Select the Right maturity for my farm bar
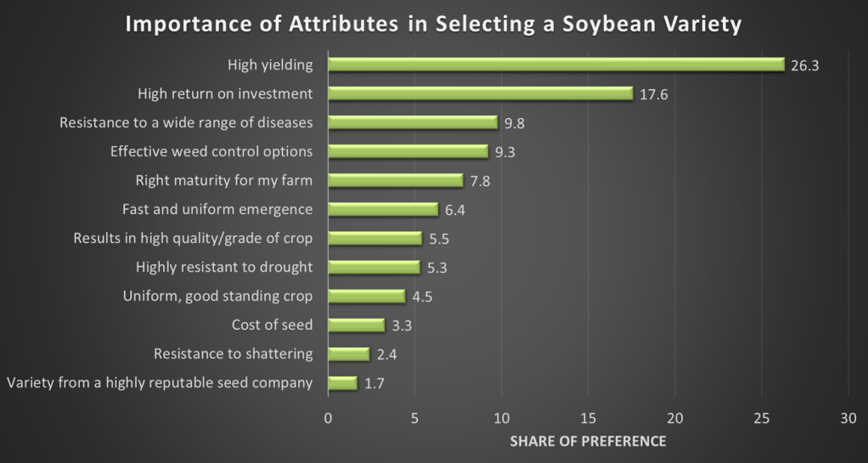The height and width of the screenshot is (463, 868). [395, 180]
